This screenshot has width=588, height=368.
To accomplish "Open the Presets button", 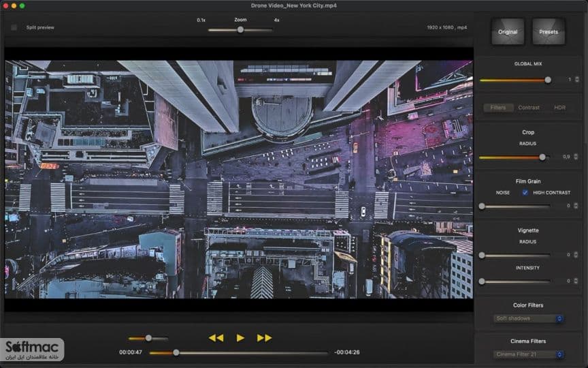I will tap(549, 32).
